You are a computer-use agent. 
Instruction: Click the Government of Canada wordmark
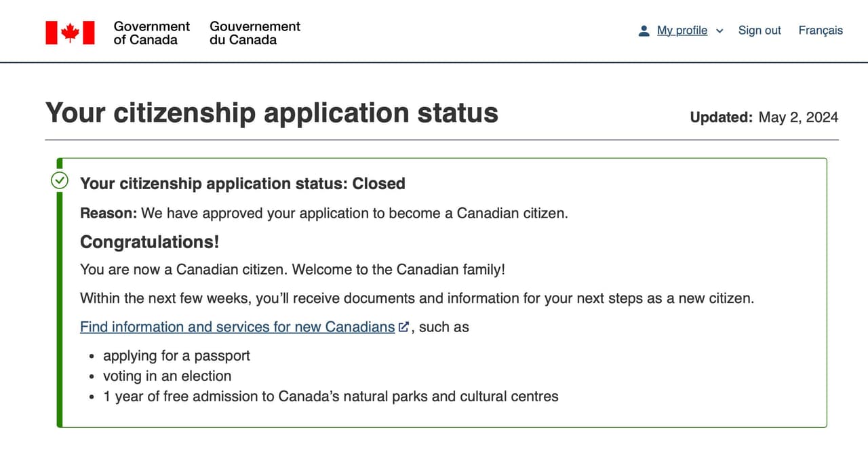click(x=152, y=33)
